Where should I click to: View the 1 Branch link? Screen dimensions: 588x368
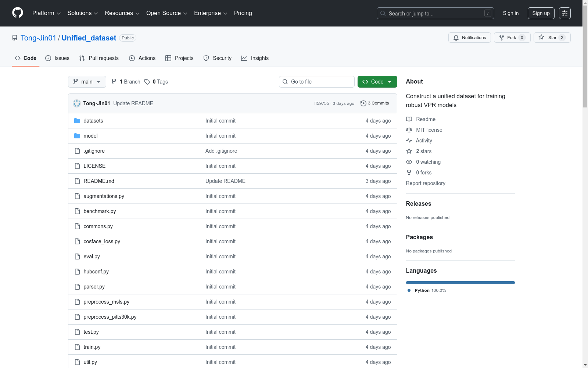coord(126,82)
